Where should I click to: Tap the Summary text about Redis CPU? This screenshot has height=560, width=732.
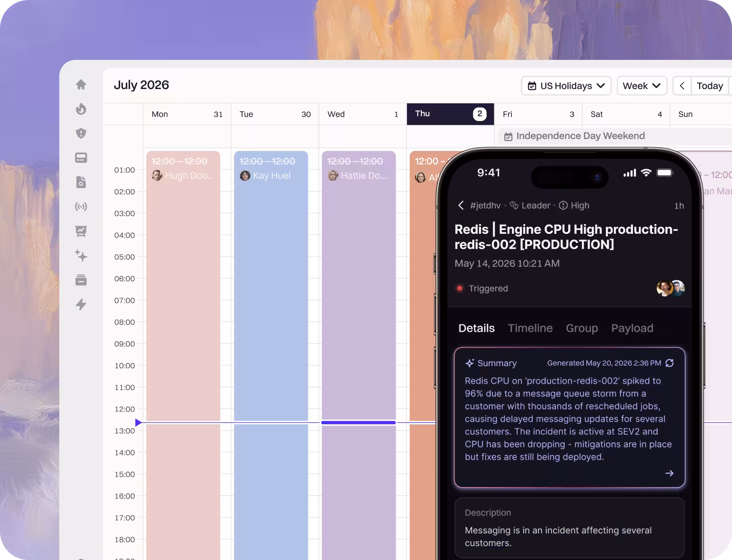pyautogui.click(x=569, y=419)
